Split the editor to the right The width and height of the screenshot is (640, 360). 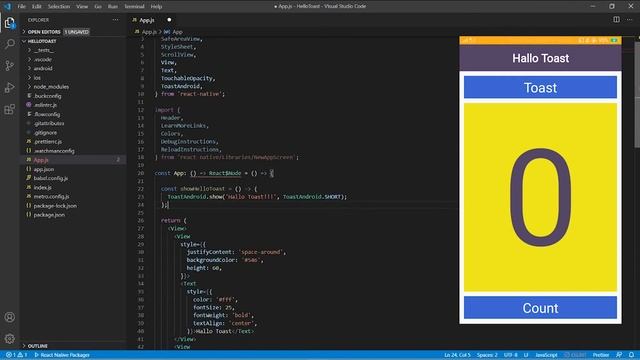[616, 20]
